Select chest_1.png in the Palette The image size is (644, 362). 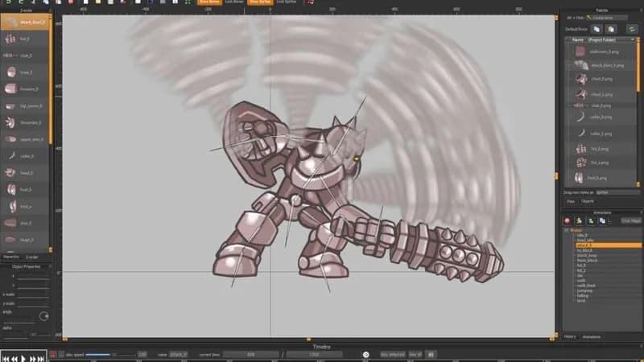click(601, 94)
